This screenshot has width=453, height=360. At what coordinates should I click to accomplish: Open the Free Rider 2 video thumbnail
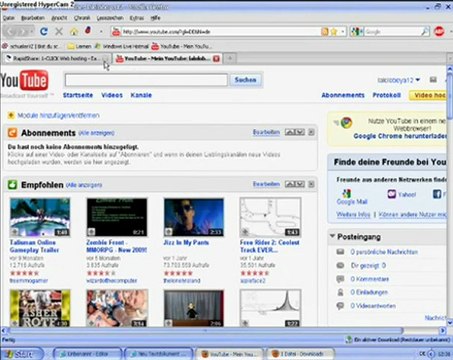click(x=270, y=217)
